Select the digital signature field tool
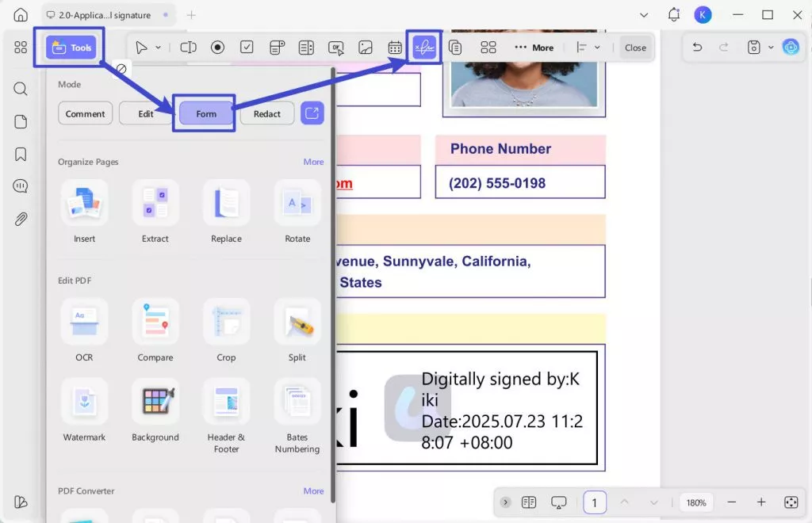Image resolution: width=812 pixels, height=523 pixels. pyautogui.click(x=424, y=48)
